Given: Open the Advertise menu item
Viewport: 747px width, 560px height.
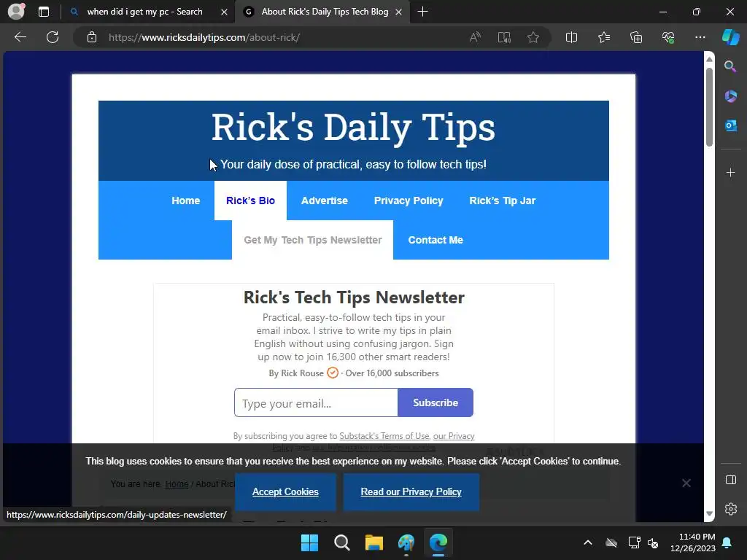Looking at the screenshot, I should tap(325, 201).
